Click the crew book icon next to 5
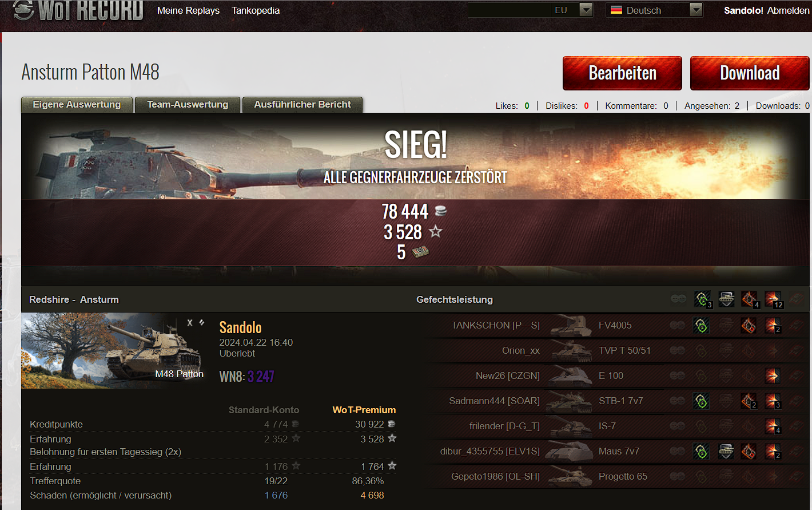 point(421,252)
